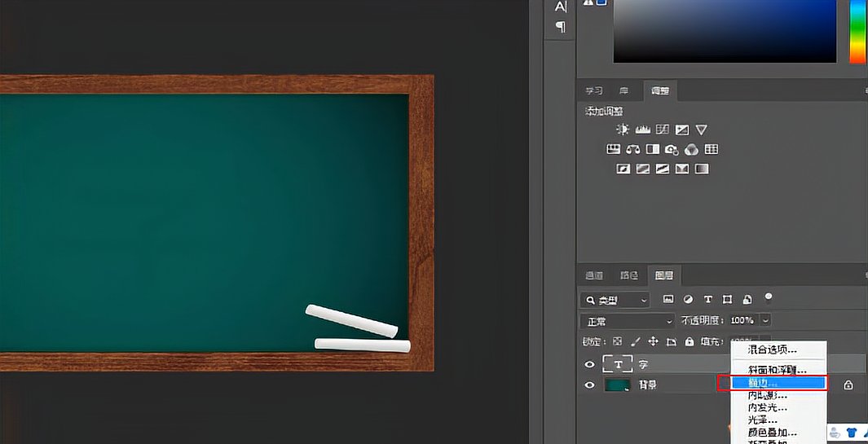The height and width of the screenshot is (444, 868).
Task: Expand the 不透明度 opacity dropdown arrow
Action: (x=765, y=321)
